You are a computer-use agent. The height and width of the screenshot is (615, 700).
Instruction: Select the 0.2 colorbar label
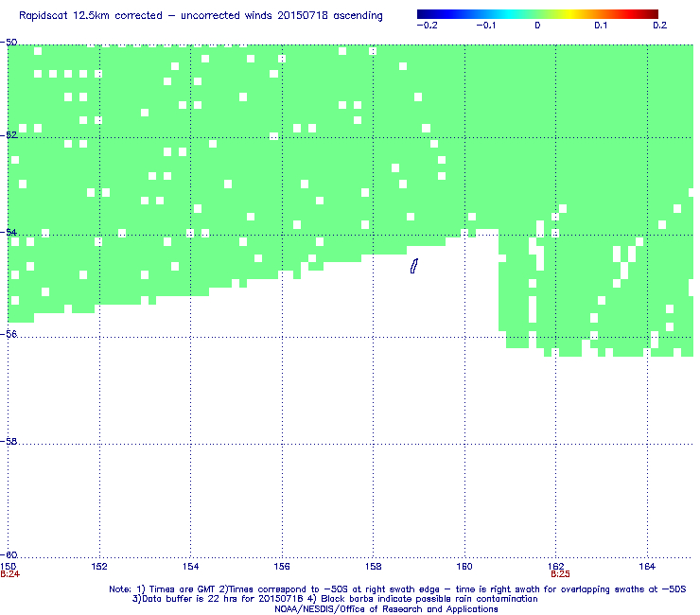660,26
